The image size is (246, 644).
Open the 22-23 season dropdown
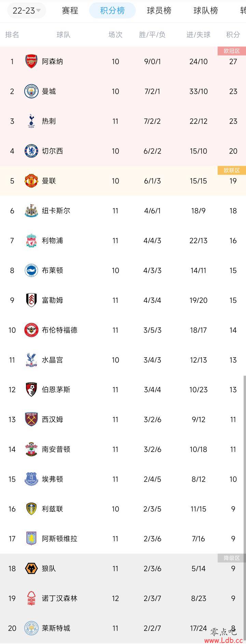point(27,11)
